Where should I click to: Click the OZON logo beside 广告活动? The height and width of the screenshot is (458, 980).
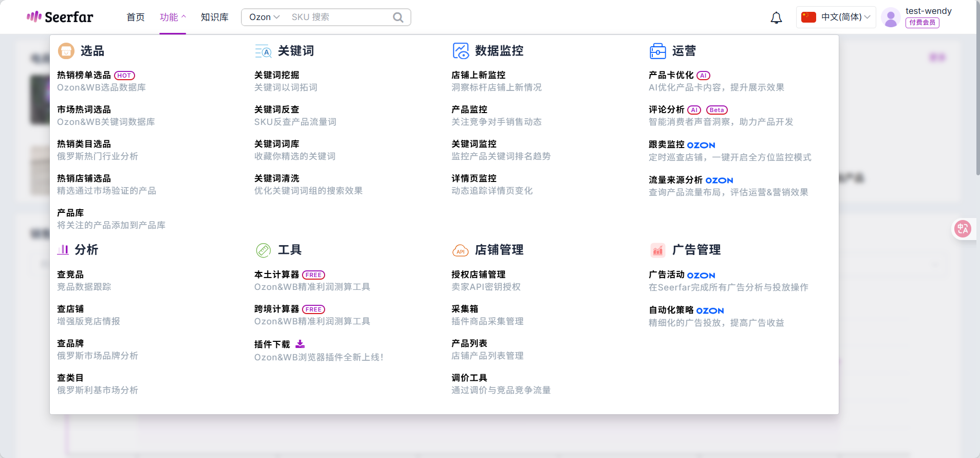point(701,276)
